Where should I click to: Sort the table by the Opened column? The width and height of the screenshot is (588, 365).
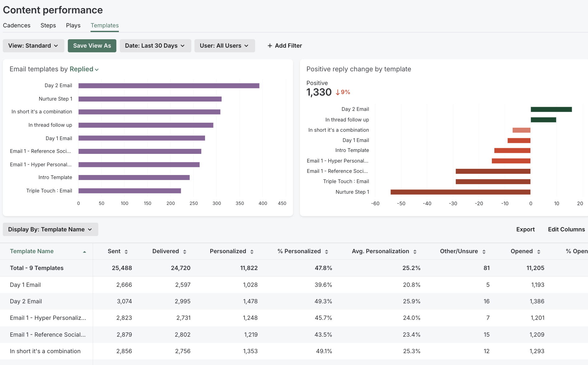(x=539, y=251)
